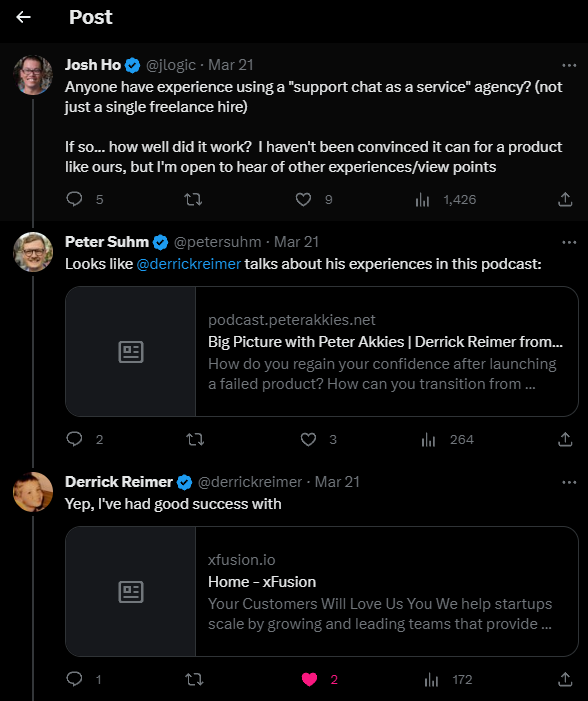Share Josh Ho's post
The image size is (588, 701).
pos(565,199)
